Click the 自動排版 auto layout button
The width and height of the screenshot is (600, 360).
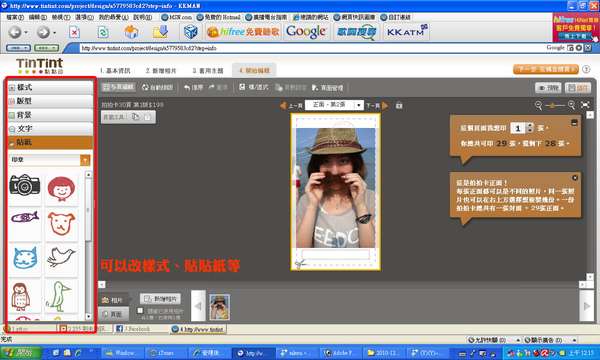(x=157, y=88)
